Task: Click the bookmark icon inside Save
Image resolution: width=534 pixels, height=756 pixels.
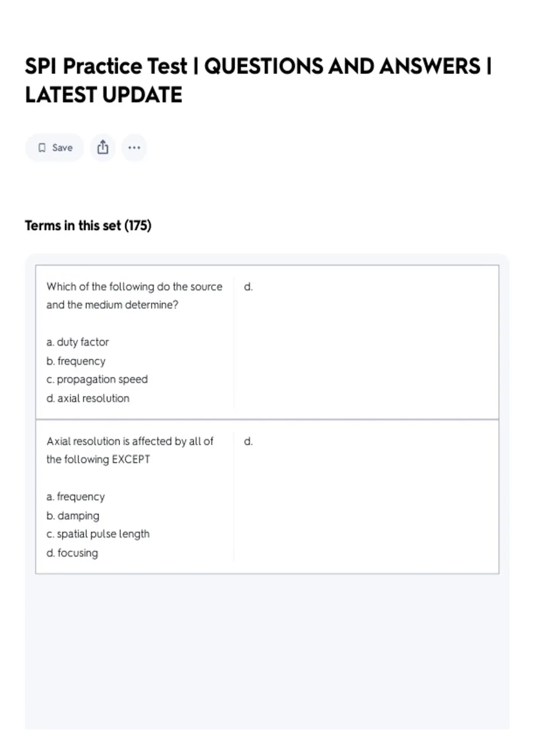Action: tap(42, 148)
